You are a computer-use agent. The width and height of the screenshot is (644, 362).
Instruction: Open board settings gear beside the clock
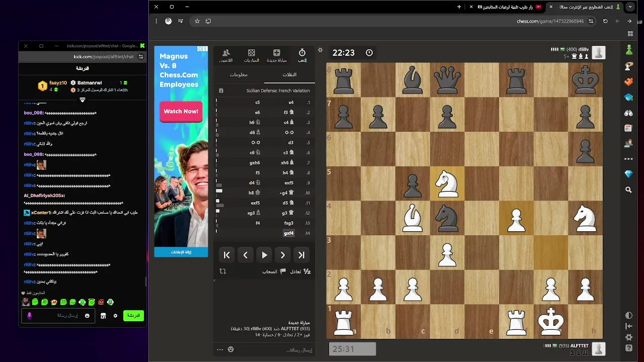[320, 50]
